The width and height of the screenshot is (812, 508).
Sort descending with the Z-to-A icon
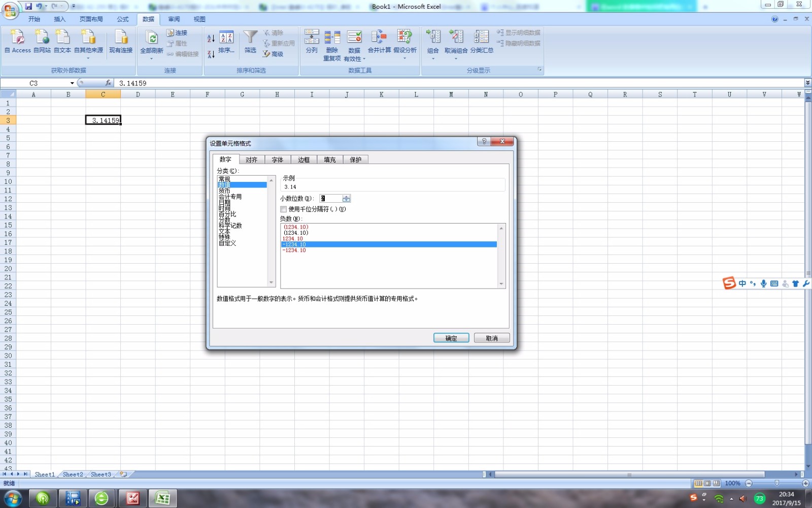point(211,54)
